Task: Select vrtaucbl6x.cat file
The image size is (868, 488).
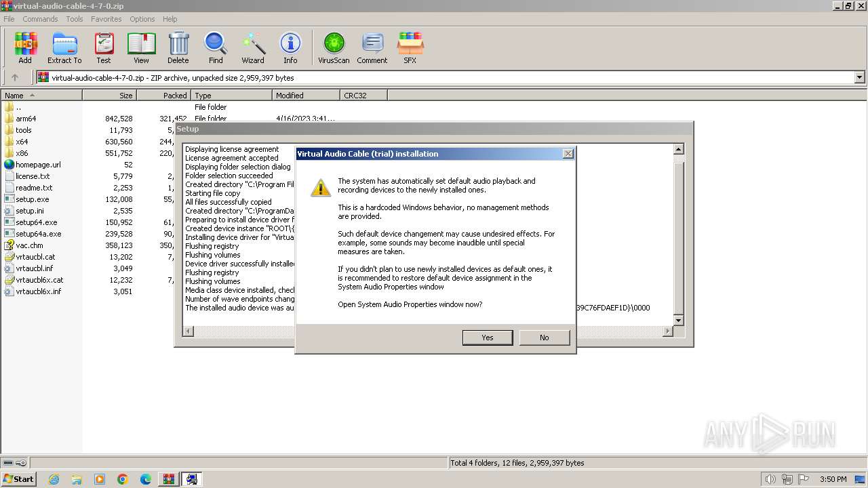Action: 39,280
